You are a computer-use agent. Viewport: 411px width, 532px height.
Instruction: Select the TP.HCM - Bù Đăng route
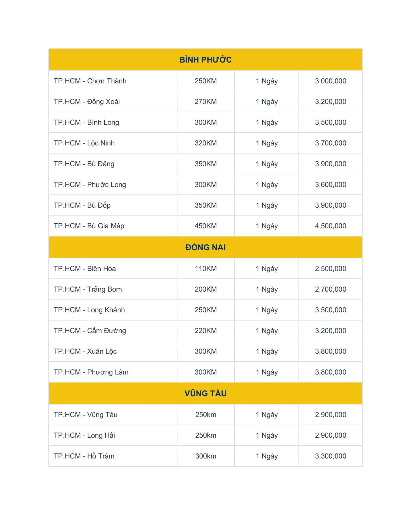pyautogui.click(x=84, y=164)
